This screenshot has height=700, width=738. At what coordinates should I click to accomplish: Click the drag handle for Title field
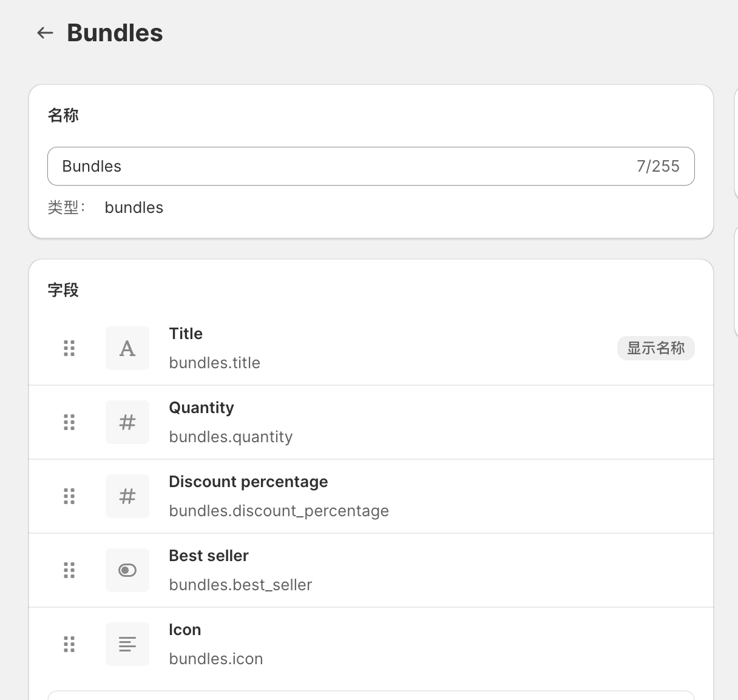click(x=69, y=348)
